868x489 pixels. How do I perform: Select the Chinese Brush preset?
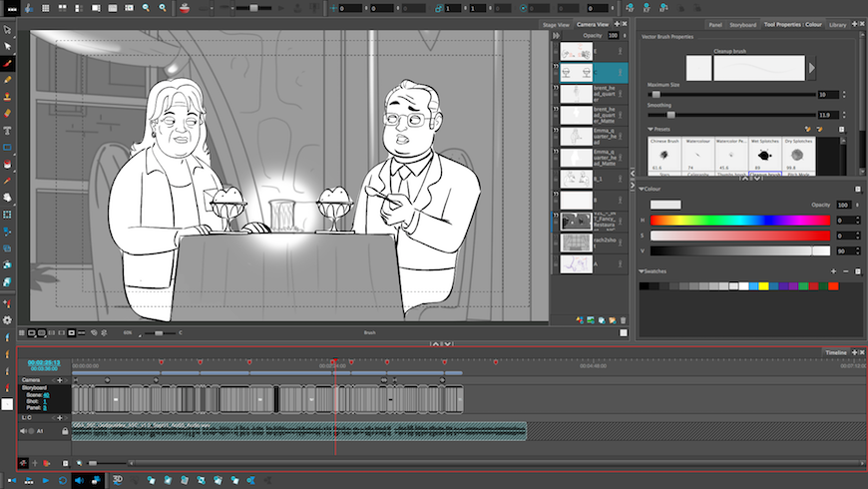(x=664, y=155)
